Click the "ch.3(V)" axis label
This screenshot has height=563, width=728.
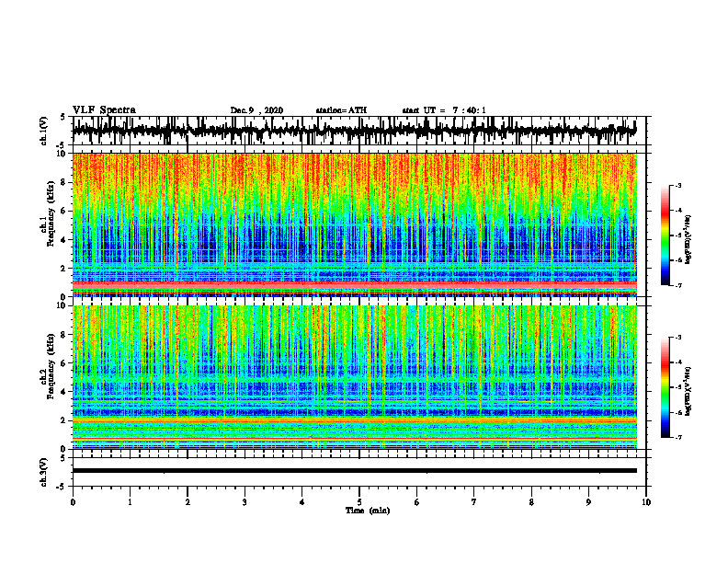click(x=44, y=472)
